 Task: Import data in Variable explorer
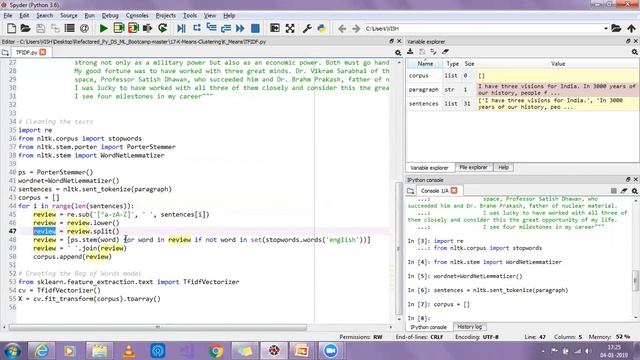pyautogui.click(x=410, y=51)
